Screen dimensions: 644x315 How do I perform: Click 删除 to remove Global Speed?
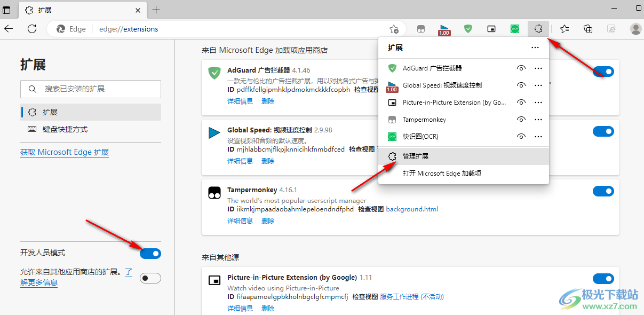click(x=268, y=161)
